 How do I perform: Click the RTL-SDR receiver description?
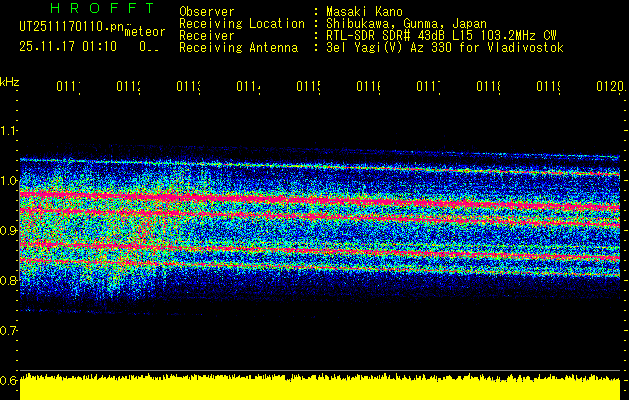[x=441, y=36]
